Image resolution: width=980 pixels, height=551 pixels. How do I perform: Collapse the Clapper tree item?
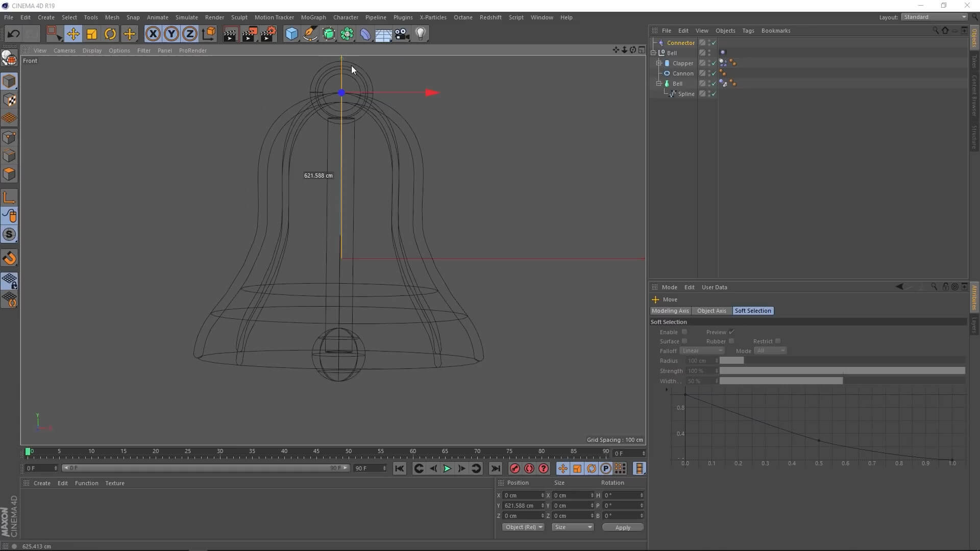[x=659, y=63]
